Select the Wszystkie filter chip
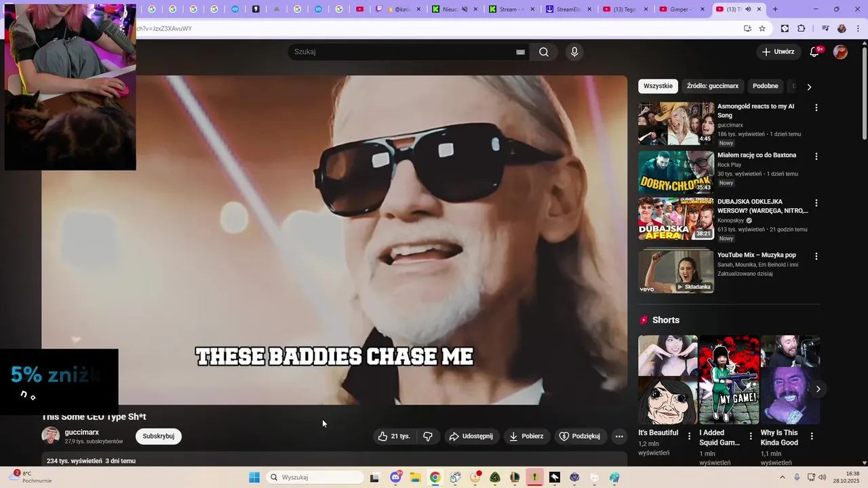The width and height of the screenshot is (868, 488). click(x=658, y=86)
